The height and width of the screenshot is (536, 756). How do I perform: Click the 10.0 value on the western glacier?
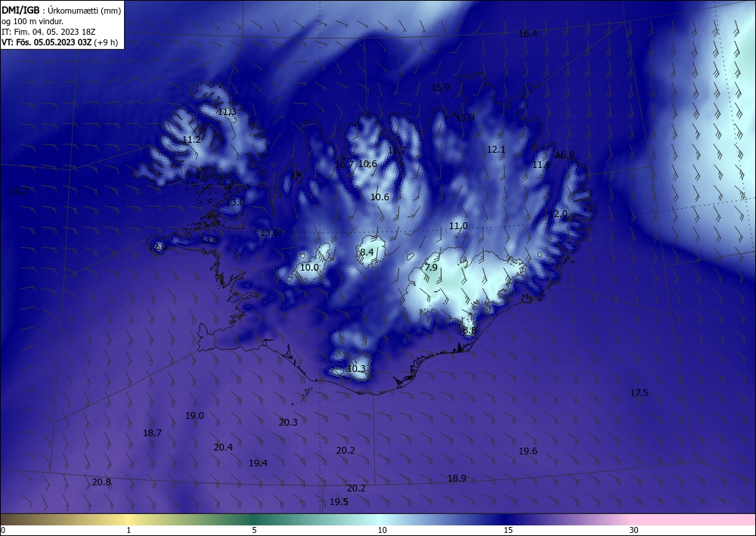coord(309,268)
